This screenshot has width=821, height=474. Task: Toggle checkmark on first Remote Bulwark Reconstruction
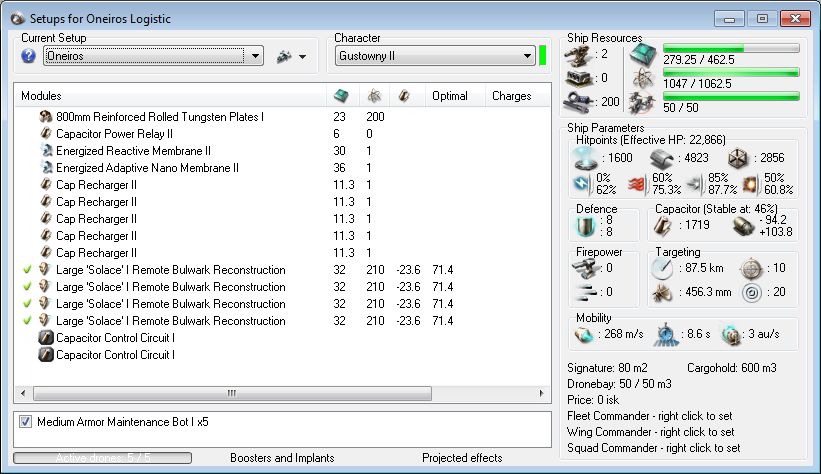pyautogui.click(x=27, y=270)
